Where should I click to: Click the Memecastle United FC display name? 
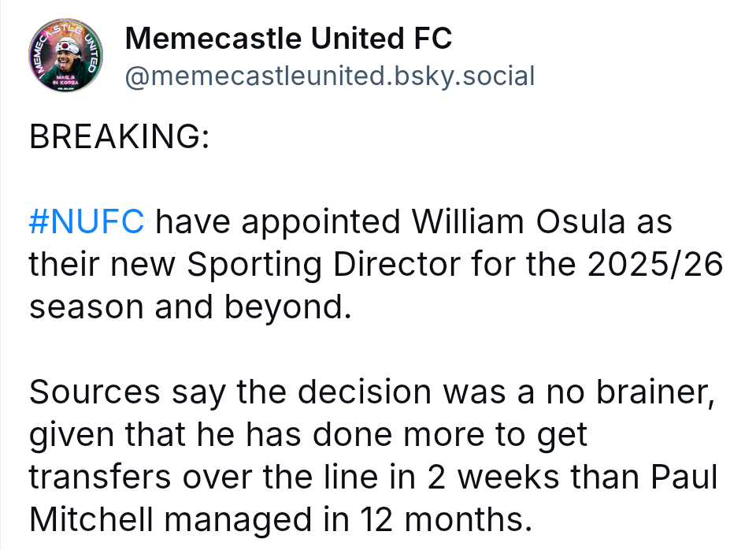pos(288,38)
